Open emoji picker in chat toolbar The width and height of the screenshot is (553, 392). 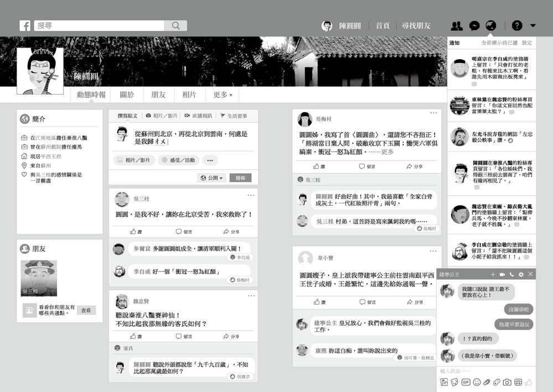point(477,382)
